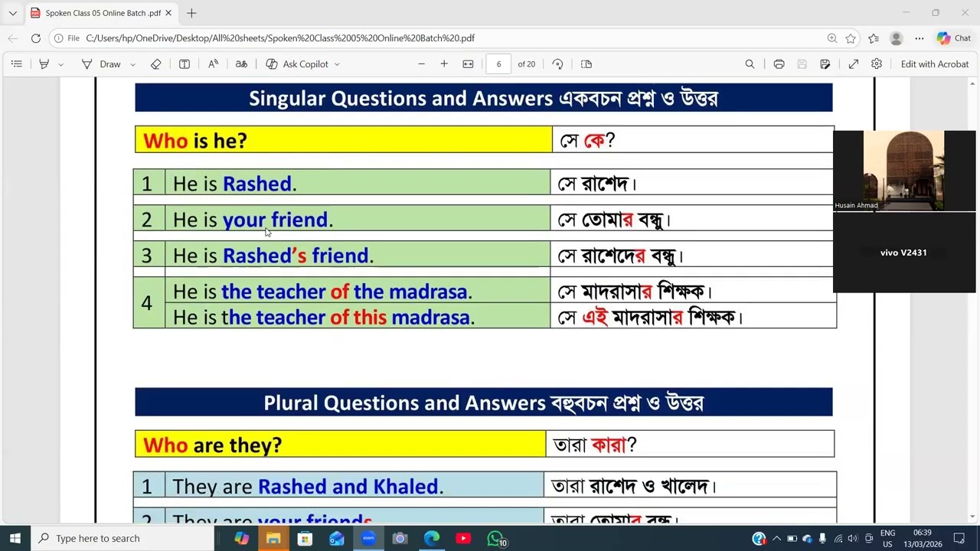Select the Erase tool
Screen dimensions: 980x551
[x=156, y=64]
